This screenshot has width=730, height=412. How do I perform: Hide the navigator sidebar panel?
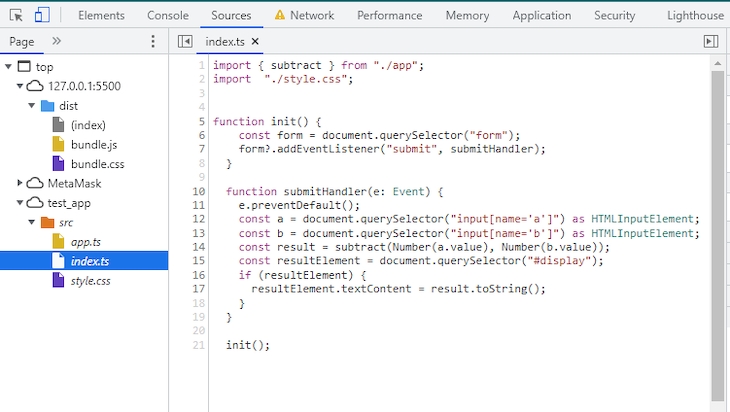pyautogui.click(x=184, y=41)
